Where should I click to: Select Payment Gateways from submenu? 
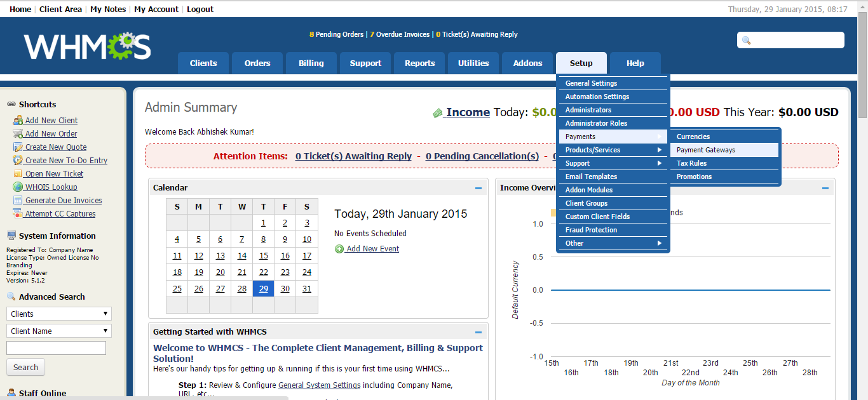[x=724, y=150]
